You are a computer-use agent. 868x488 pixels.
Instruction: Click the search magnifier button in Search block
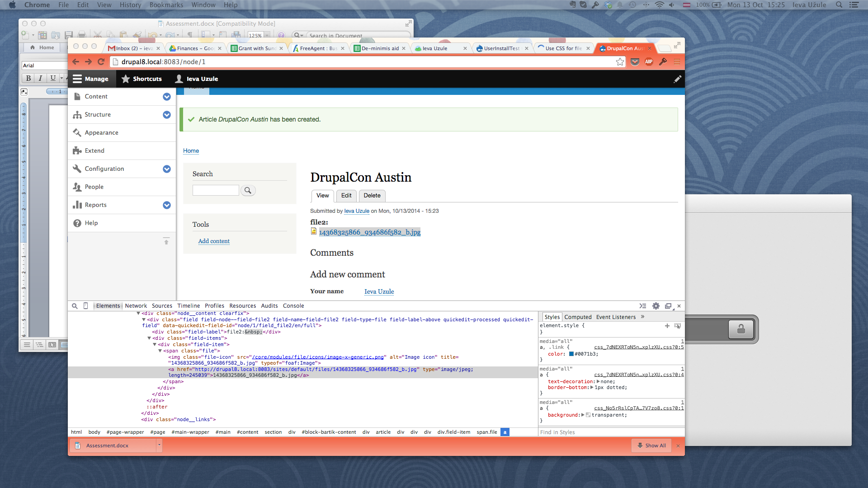tap(248, 190)
